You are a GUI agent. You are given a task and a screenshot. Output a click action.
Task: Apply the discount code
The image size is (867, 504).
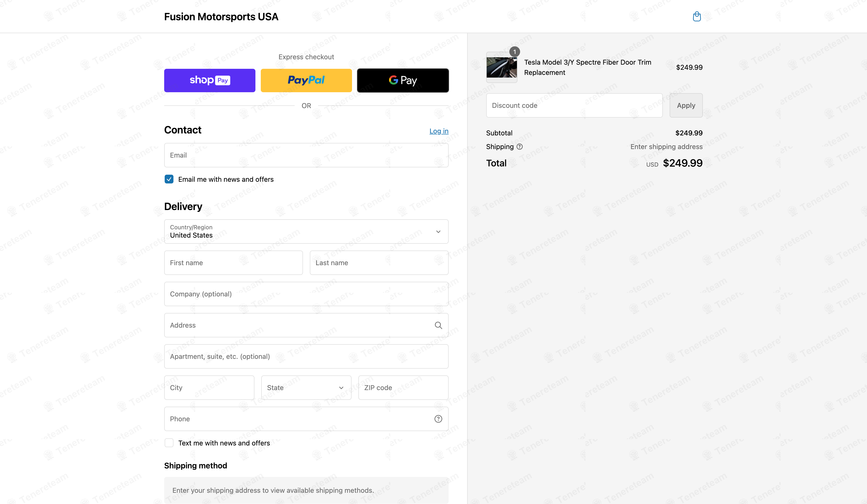pyautogui.click(x=686, y=105)
